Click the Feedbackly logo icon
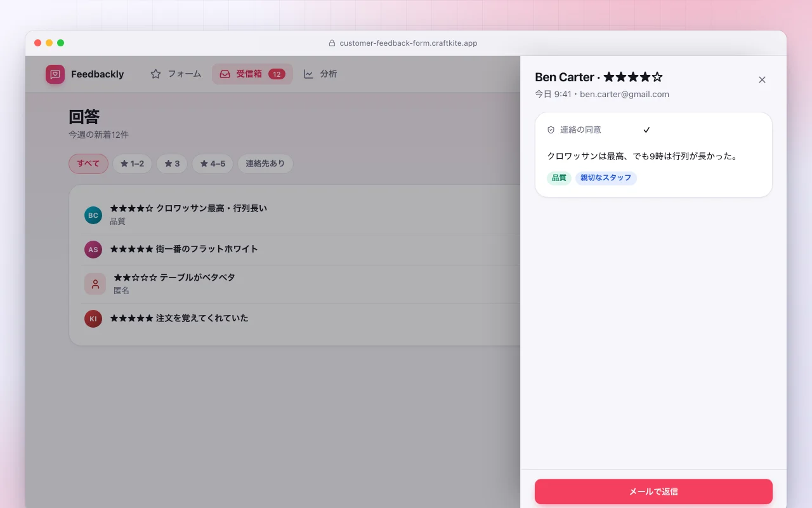 pyautogui.click(x=55, y=74)
